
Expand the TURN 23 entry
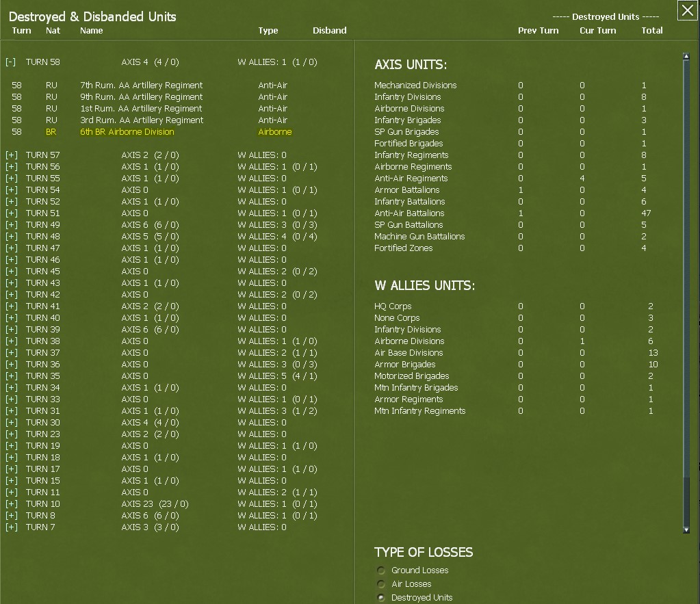(x=10, y=434)
